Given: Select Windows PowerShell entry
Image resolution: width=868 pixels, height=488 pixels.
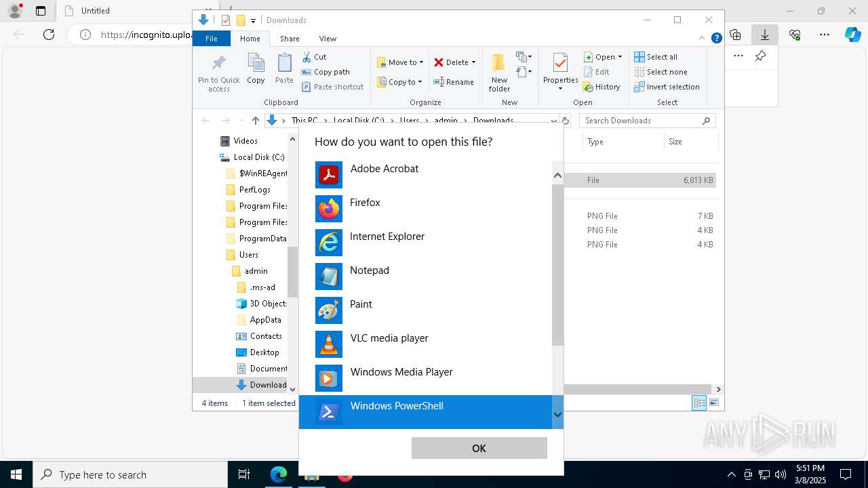Looking at the screenshot, I should [x=425, y=412].
